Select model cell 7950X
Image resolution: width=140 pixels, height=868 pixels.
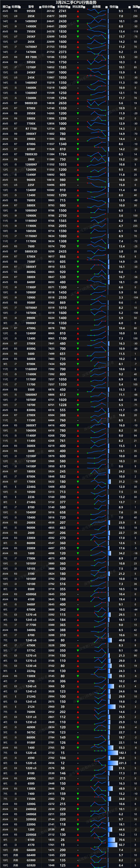click(31, 31)
